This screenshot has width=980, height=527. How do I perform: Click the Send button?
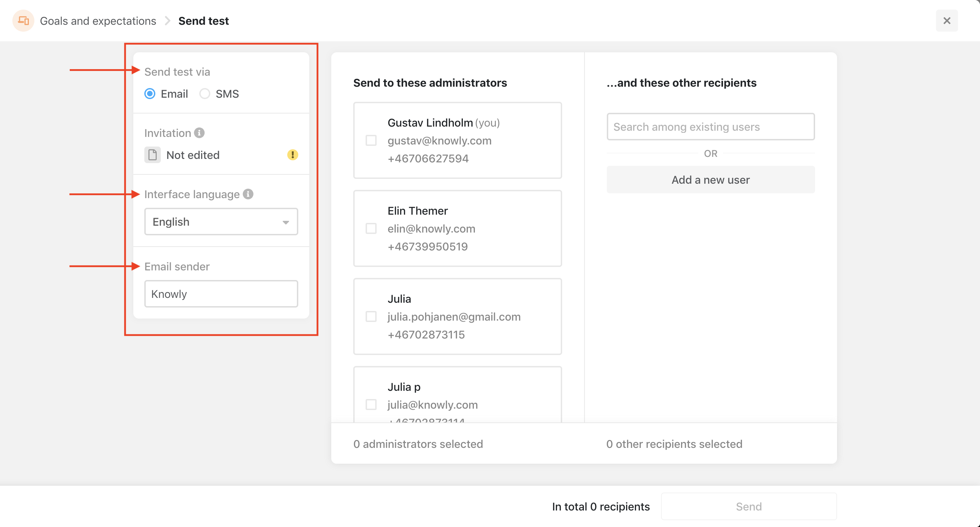tap(748, 506)
